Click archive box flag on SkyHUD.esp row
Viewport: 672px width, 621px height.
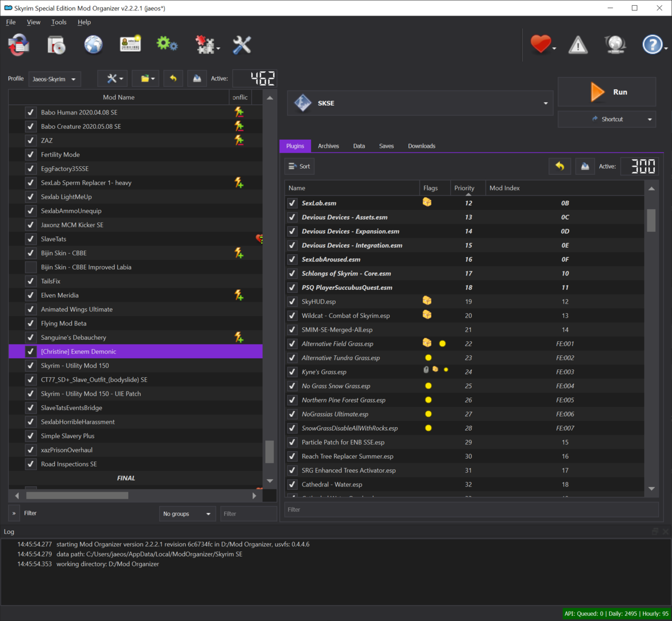[x=427, y=301]
